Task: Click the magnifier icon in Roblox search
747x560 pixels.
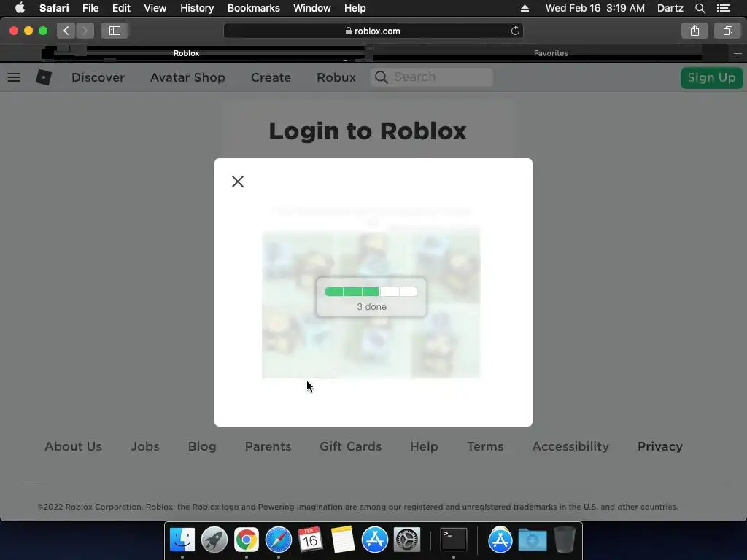Action: click(x=381, y=77)
